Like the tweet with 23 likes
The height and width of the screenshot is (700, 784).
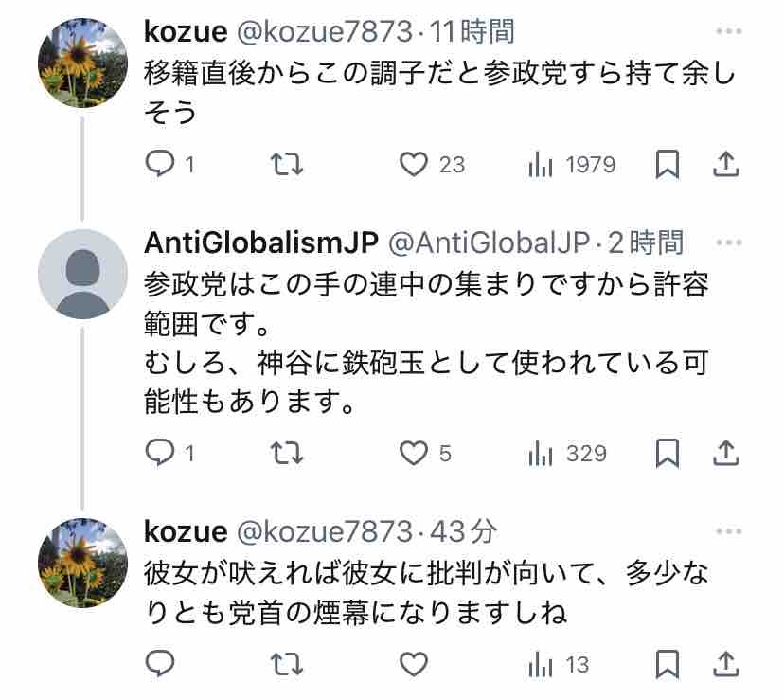433,164
